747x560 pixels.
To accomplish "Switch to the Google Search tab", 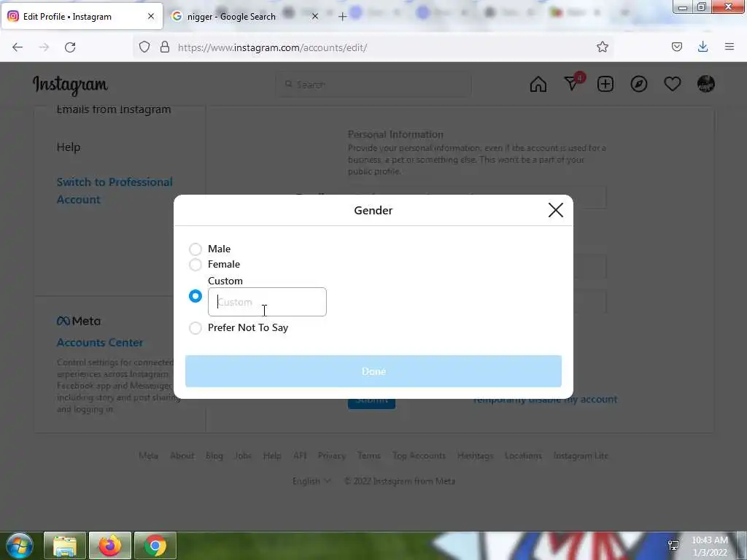I will (x=247, y=16).
